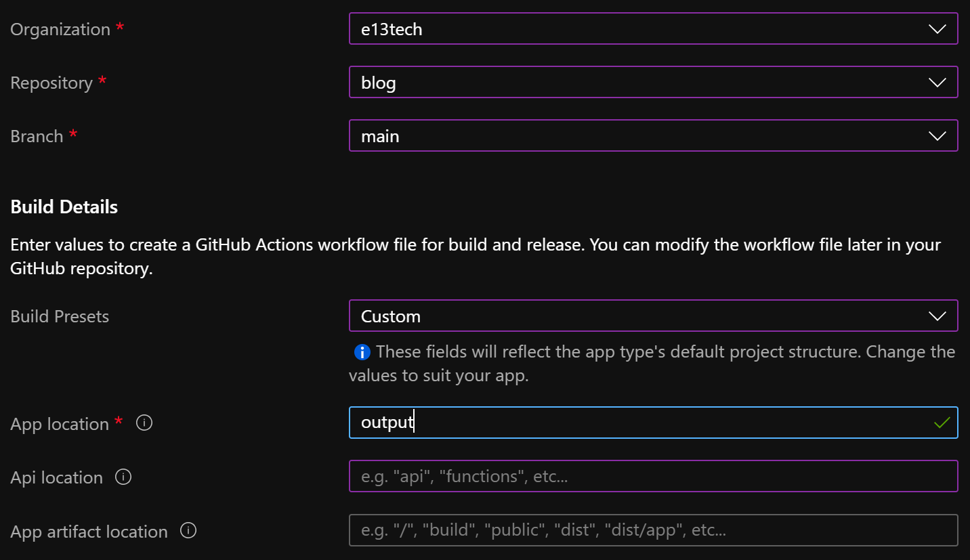Click the Repository field label

click(51, 83)
